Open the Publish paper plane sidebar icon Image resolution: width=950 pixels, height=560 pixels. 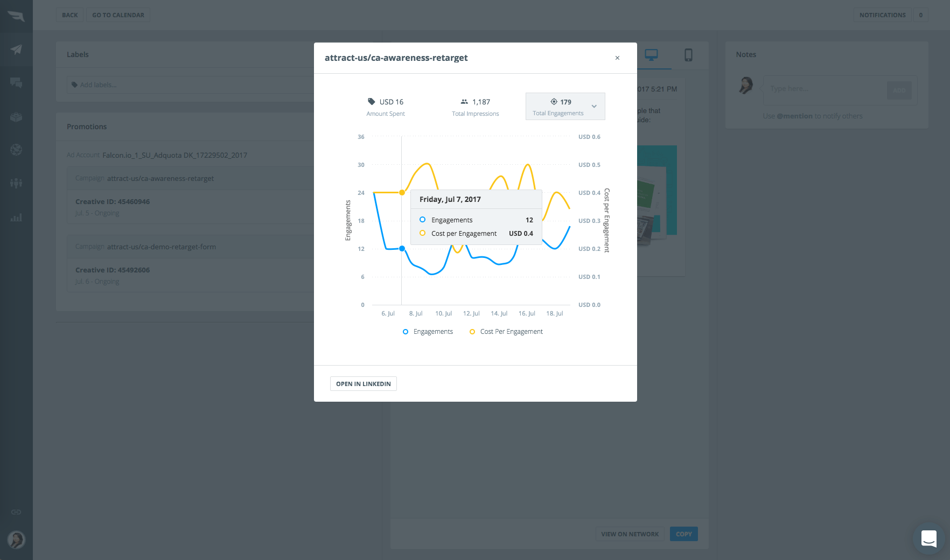(16, 50)
